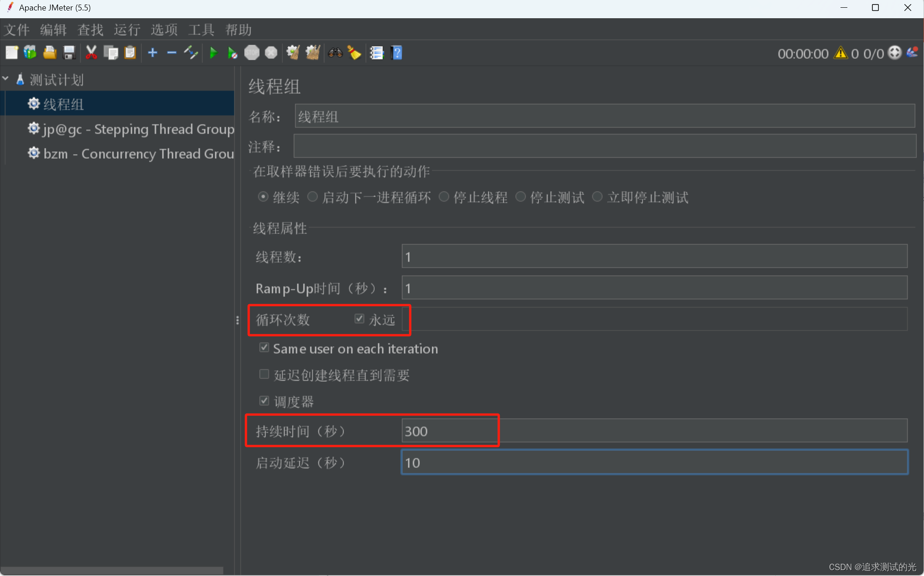Click the remote engines globe icon

tap(895, 53)
